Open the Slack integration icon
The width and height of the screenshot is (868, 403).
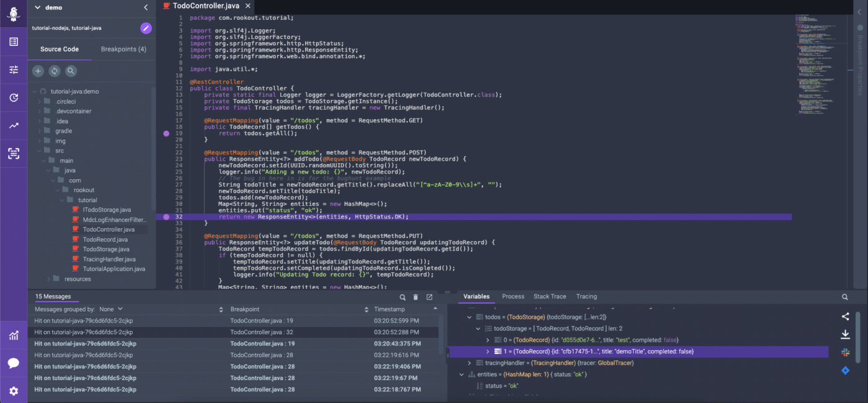(844, 352)
